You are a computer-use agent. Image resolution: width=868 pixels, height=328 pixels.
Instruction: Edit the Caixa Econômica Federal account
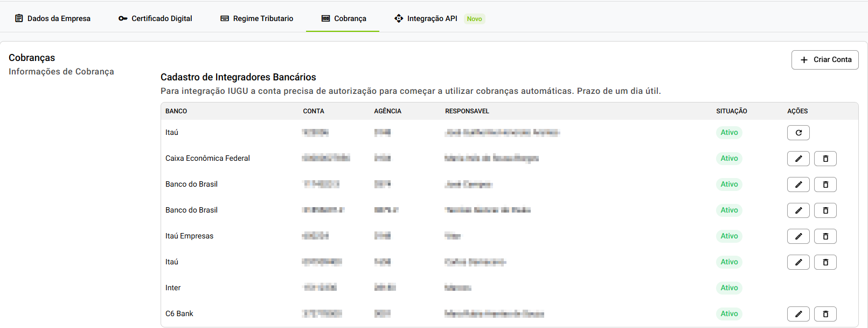point(798,159)
